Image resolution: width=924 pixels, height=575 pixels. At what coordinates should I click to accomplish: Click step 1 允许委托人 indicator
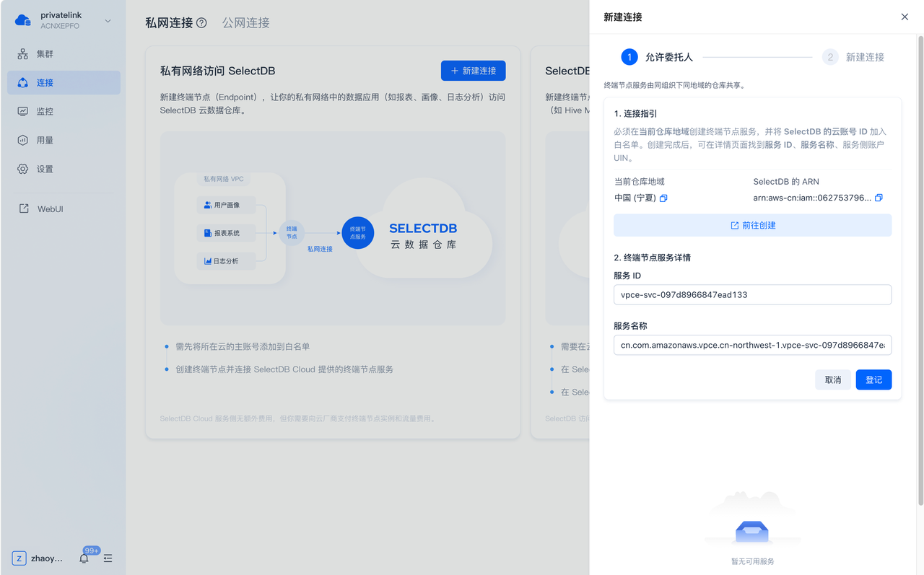657,57
